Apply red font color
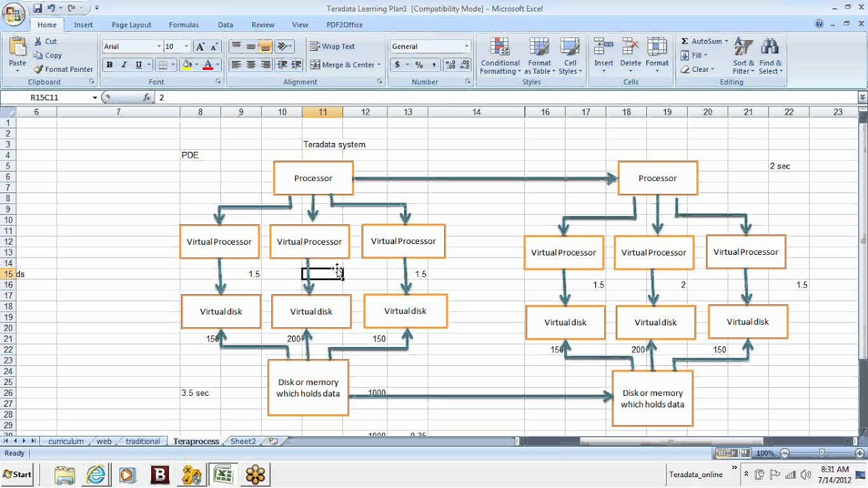 point(208,65)
